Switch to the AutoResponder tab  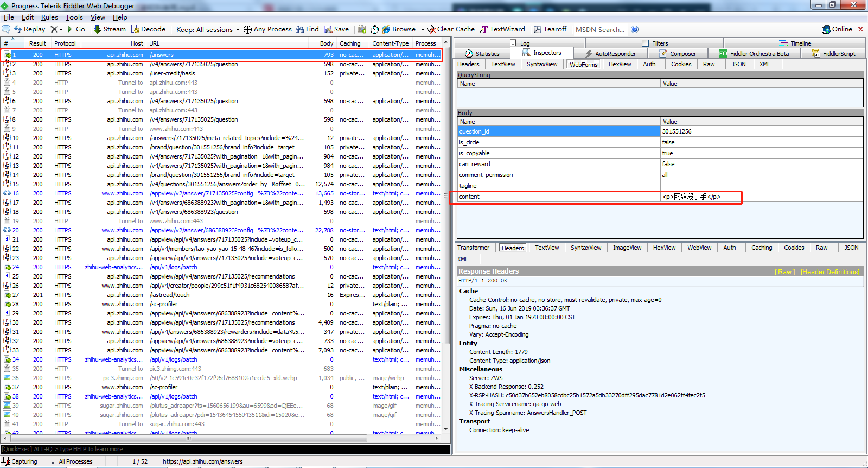point(610,53)
